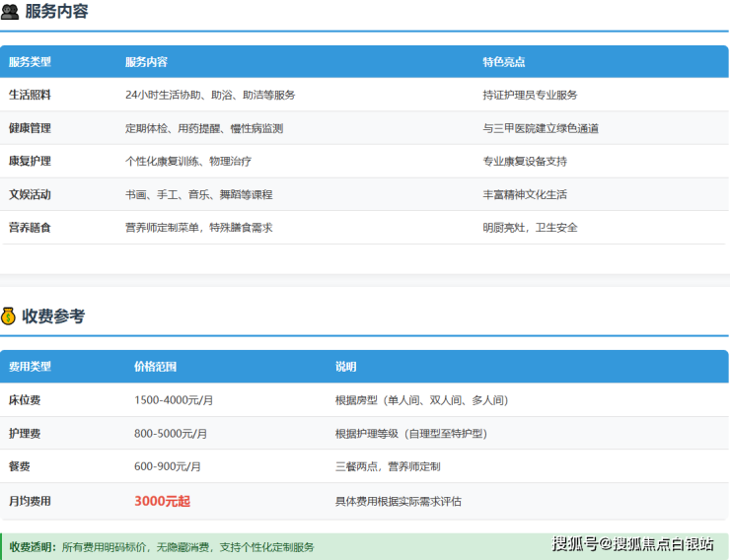Click the 餐费 row label
Viewport: 730px width, 560px height.
tap(20, 466)
